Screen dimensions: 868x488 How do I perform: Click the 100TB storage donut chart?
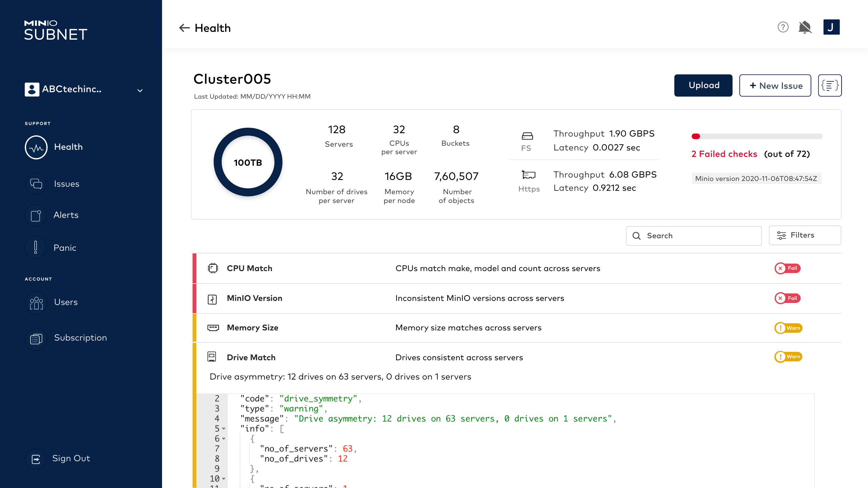tap(248, 162)
